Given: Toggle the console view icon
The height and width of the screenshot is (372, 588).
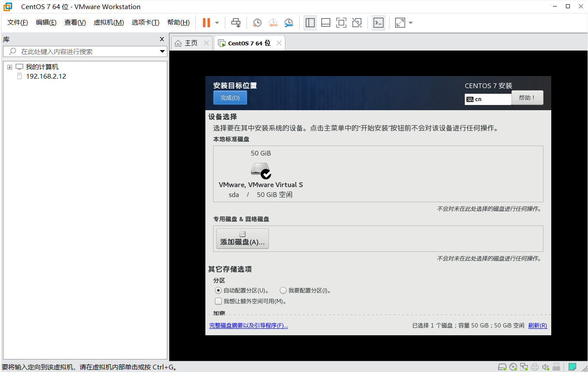Looking at the screenshot, I should coord(378,22).
